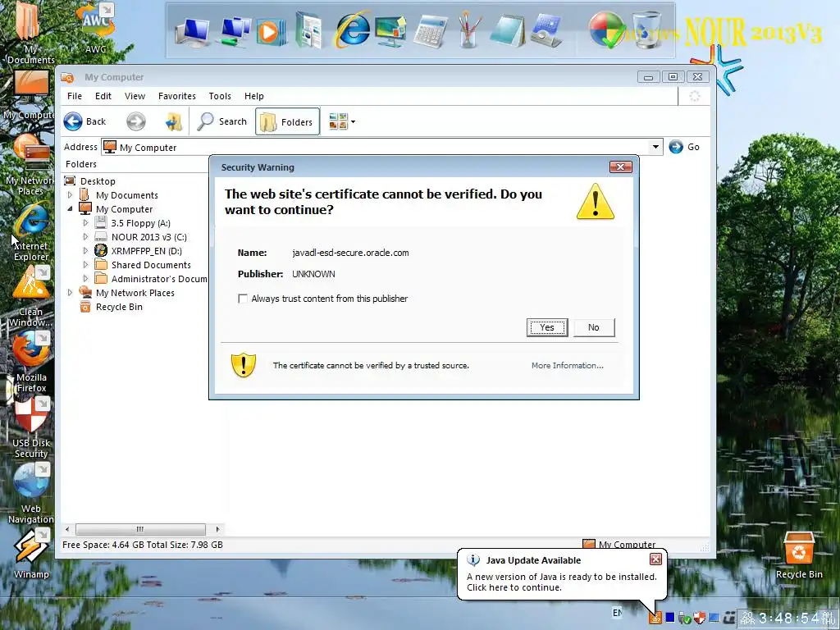Click the Go button
840x630 pixels.
tap(684, 147)
